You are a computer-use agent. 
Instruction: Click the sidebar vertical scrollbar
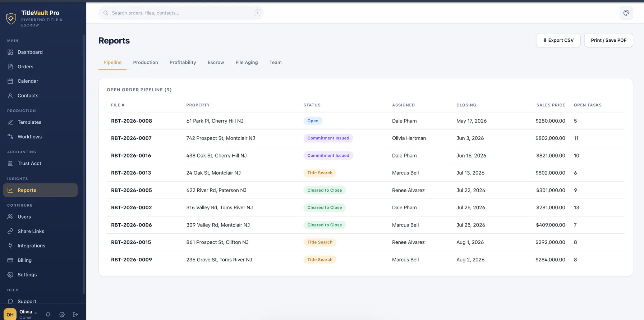84,164
